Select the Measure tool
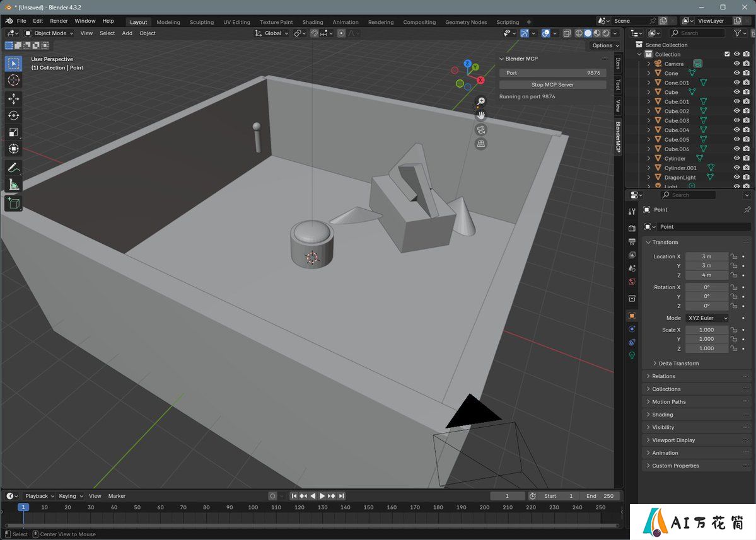Viewport: 756px width, 540px height. pos(13,185)
